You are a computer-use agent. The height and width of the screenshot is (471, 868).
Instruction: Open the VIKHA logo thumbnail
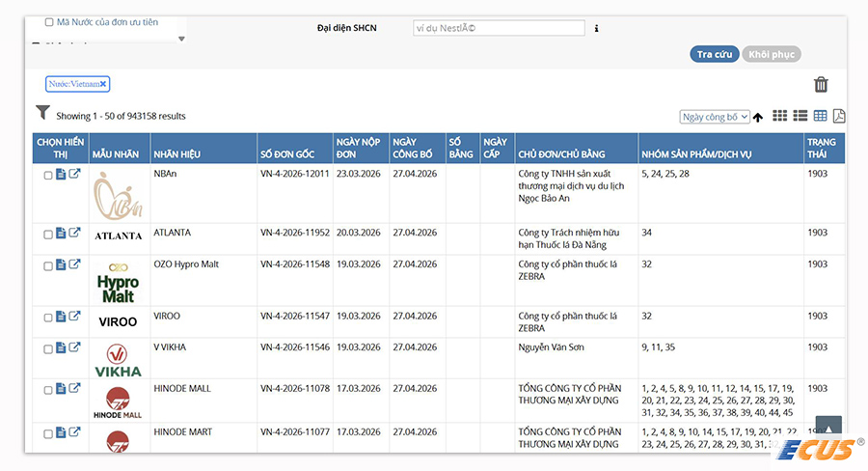click(118, 360)
